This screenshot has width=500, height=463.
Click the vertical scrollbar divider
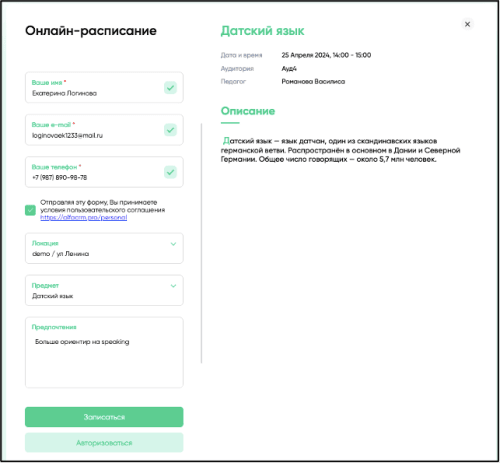201,243
